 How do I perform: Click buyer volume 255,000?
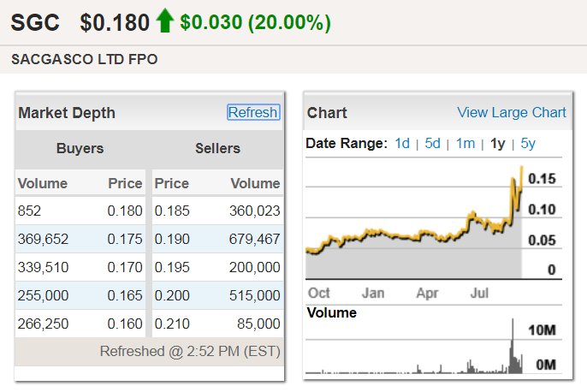tap(43, 295)
